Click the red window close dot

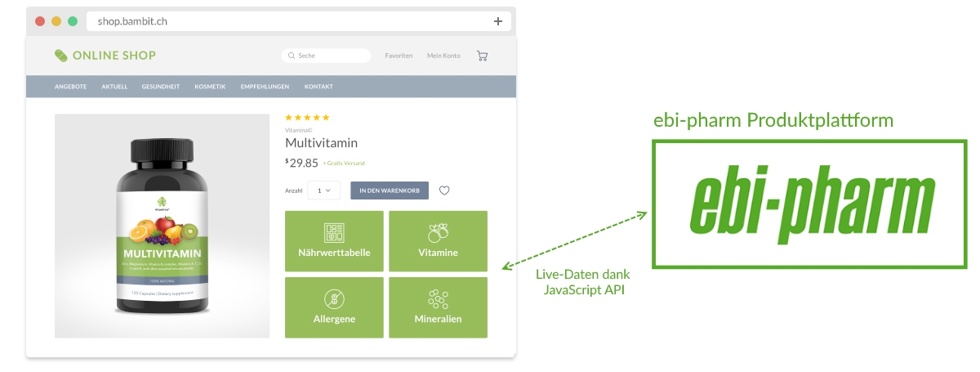click(x=40, y=21)
